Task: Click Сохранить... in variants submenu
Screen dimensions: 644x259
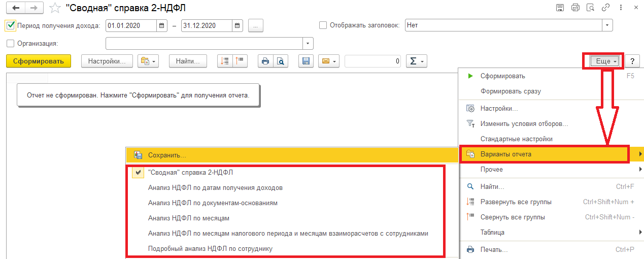Action: click(292, 155)
